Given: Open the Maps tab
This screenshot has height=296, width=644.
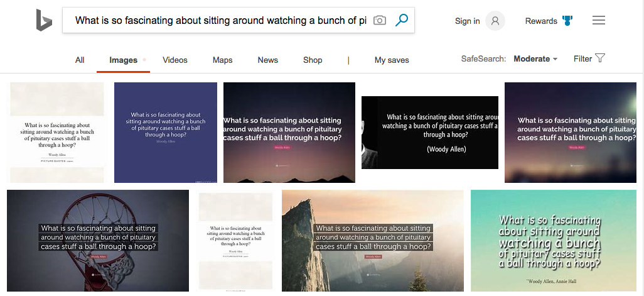Looking at the screenshot, I should click(223, 60).
